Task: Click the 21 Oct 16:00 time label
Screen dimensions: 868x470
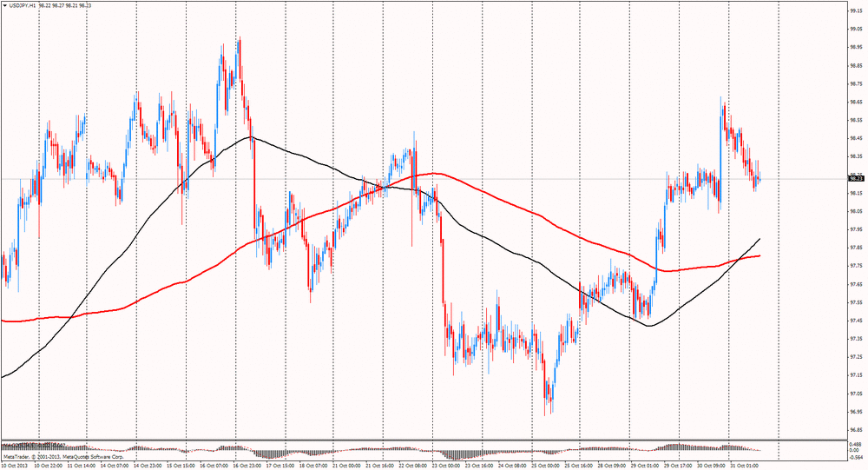Action: coord(378,467)
